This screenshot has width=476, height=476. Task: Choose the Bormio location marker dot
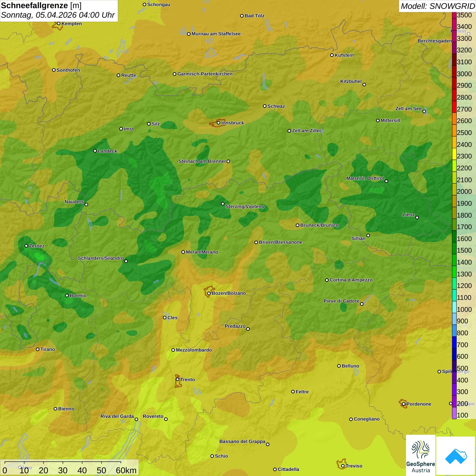click(67, 295)
